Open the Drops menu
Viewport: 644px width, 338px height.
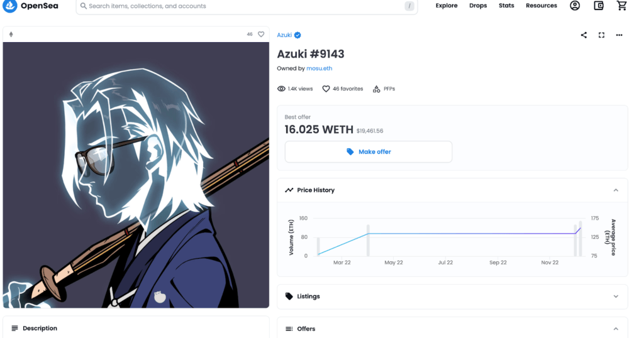point(478,6)
